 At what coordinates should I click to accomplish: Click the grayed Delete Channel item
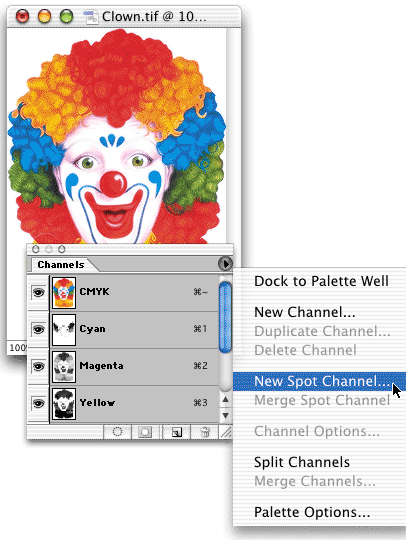tap(305, 350)
